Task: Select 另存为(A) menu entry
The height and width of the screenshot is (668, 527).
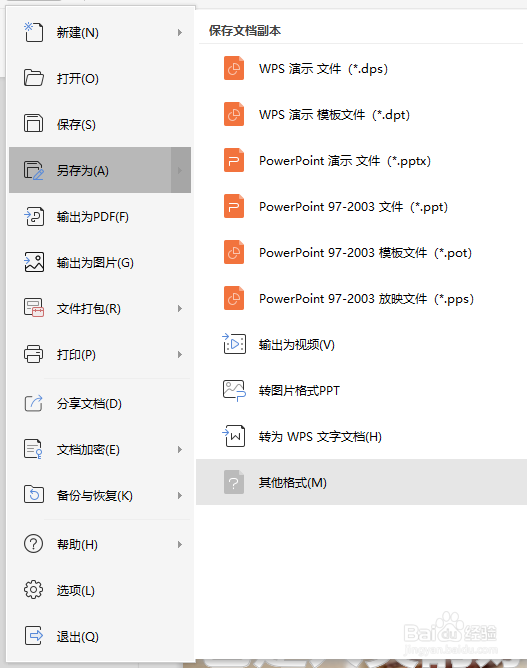Action: point(100,170)
